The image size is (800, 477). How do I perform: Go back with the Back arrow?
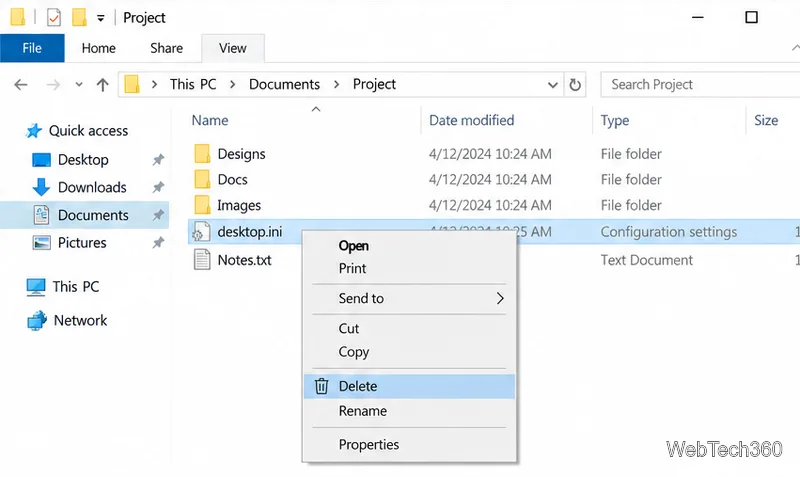(21, 84)
